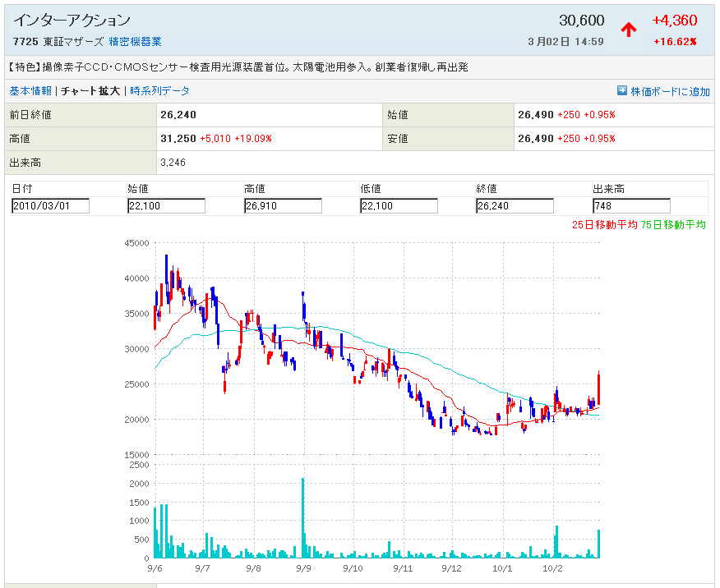Click the 【特色】 company description text

point(238,67)
